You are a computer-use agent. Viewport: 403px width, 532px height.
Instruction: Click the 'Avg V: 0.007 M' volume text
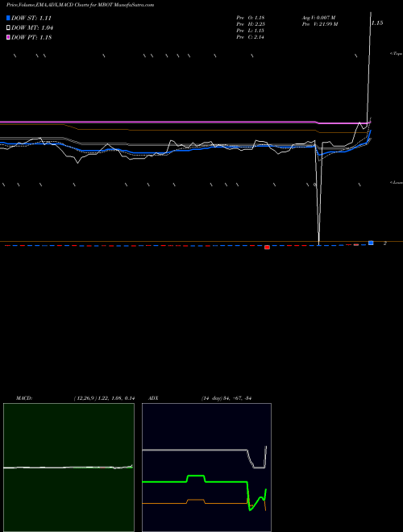pyautogui.click(x=318, y=17)
